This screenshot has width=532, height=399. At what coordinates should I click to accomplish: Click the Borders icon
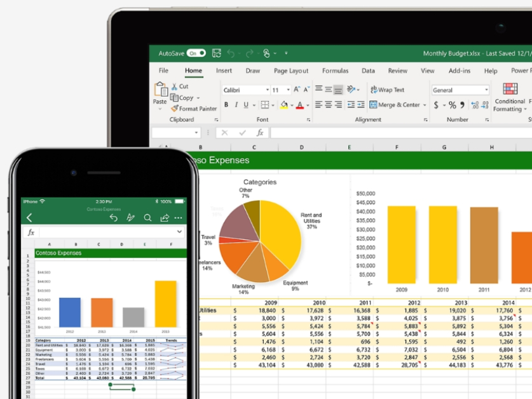265,105
